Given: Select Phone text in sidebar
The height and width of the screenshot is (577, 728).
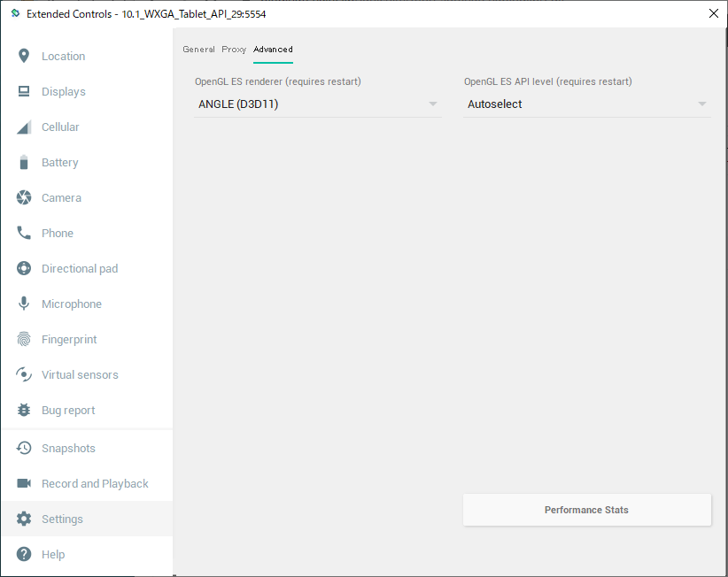Looking at the screenshot, I should 58,233.
